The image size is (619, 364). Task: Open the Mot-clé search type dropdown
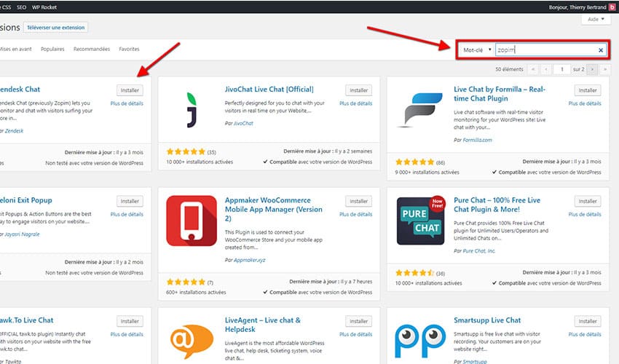477,50
